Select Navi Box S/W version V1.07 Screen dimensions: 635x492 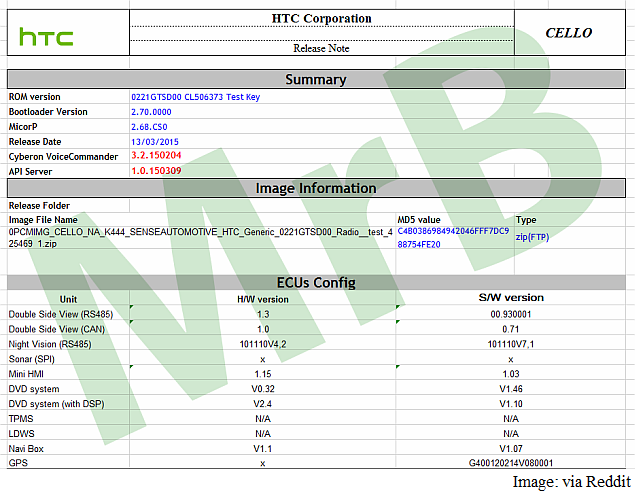coord(511,449)
